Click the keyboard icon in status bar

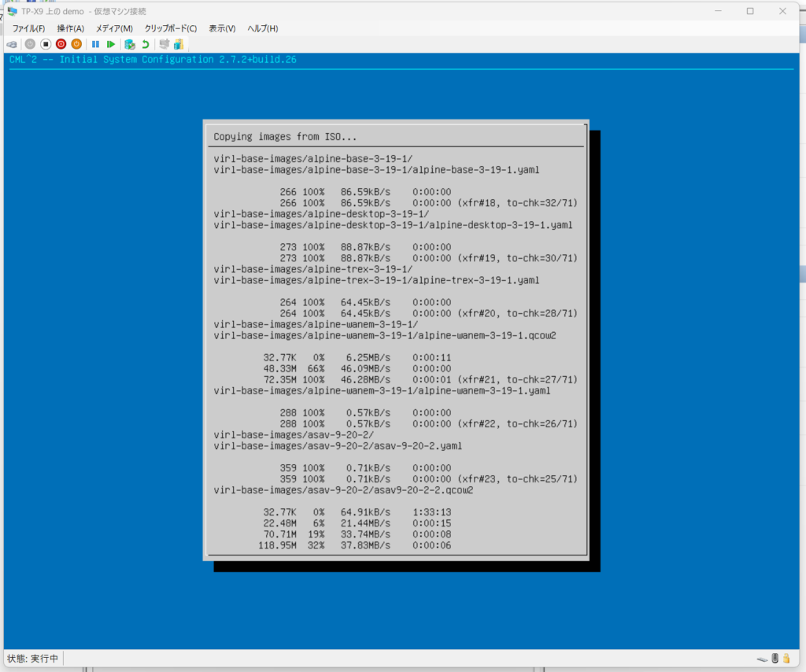pyautogui.click(x=763, y=659)
